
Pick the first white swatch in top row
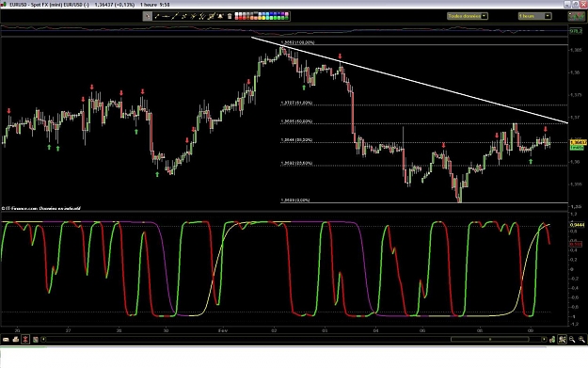pos(236,14)
